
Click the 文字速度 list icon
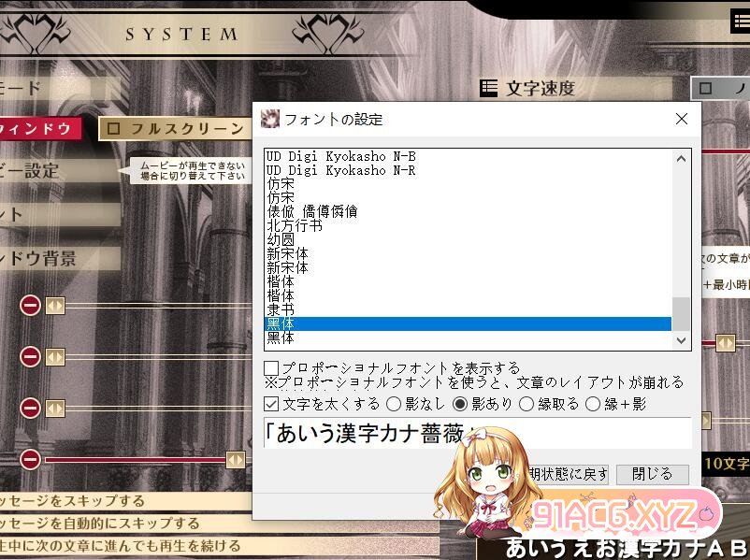(x=488, y=88)
